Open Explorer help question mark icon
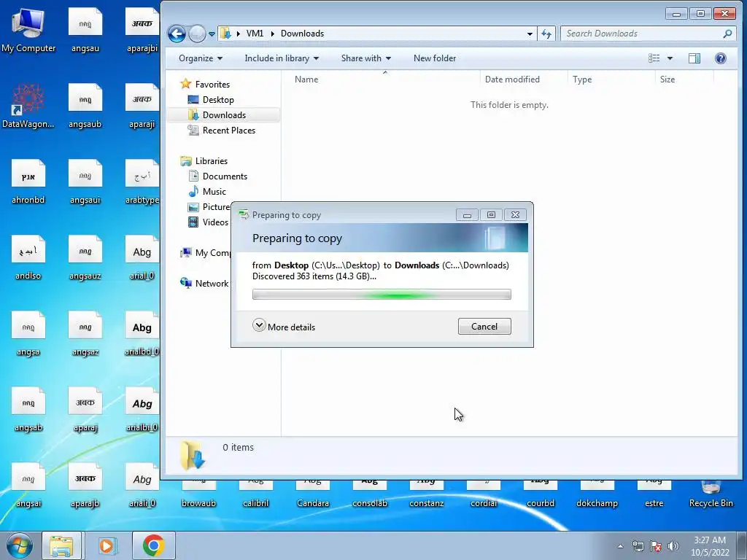 click(x=720, y=58)
